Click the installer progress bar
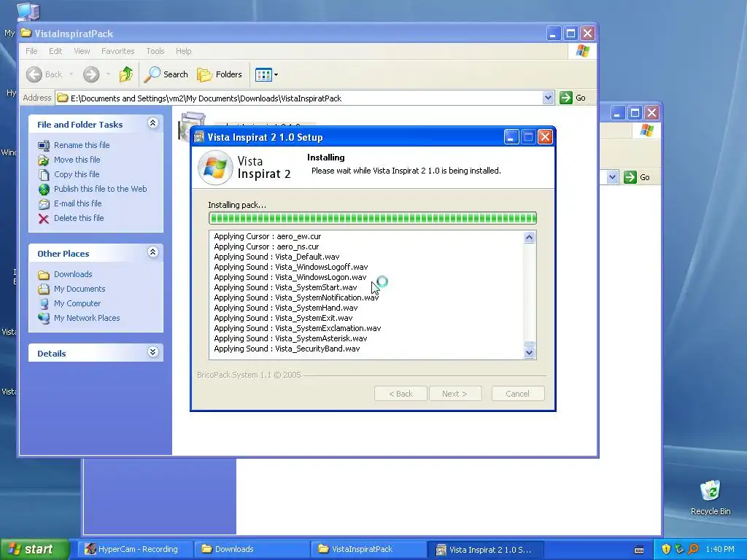Screen dimensions: 747x560 (x=373, y=218)
